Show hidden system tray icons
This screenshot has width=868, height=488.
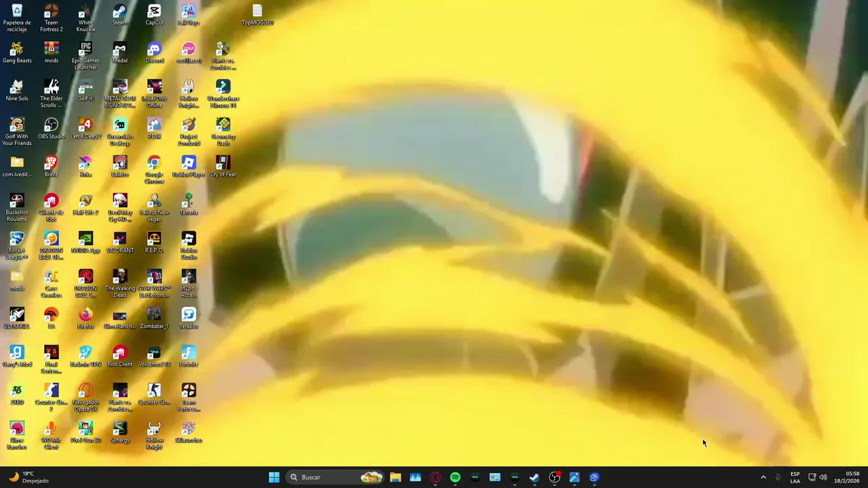763,477
